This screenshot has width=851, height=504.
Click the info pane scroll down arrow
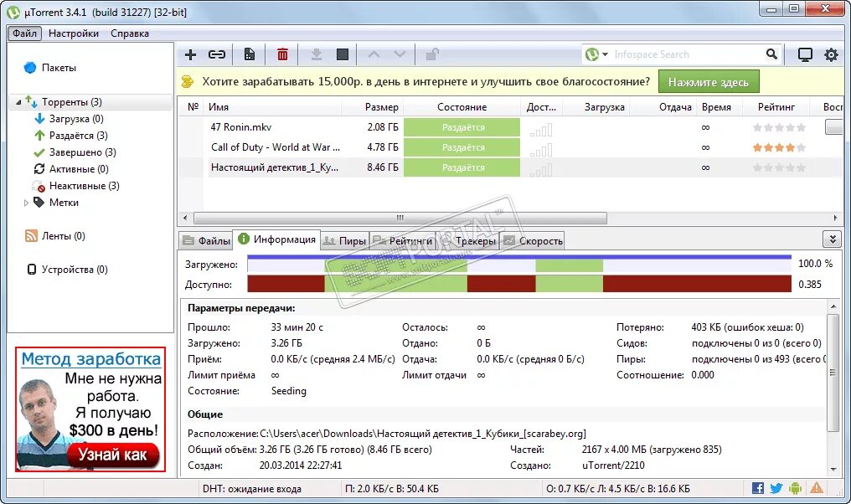833,470
